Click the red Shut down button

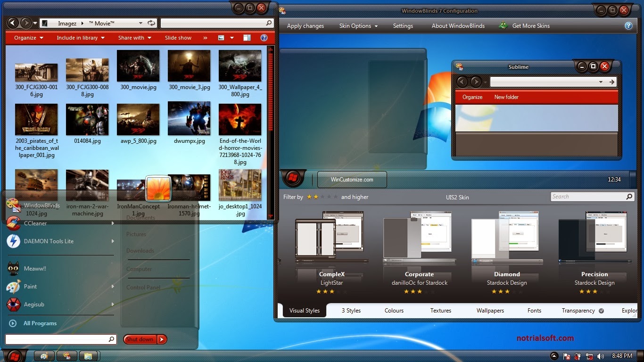point(140,339)
